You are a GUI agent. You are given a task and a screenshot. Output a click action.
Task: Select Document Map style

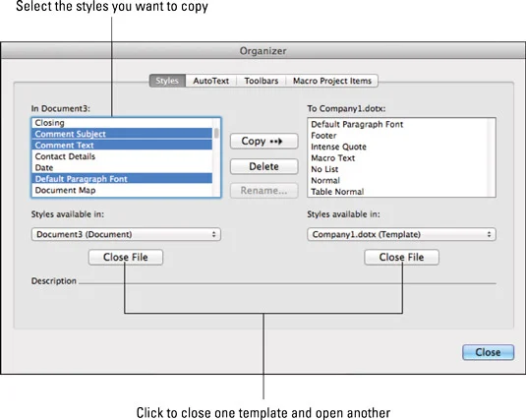pyautogui.click(x=122, y=190)
